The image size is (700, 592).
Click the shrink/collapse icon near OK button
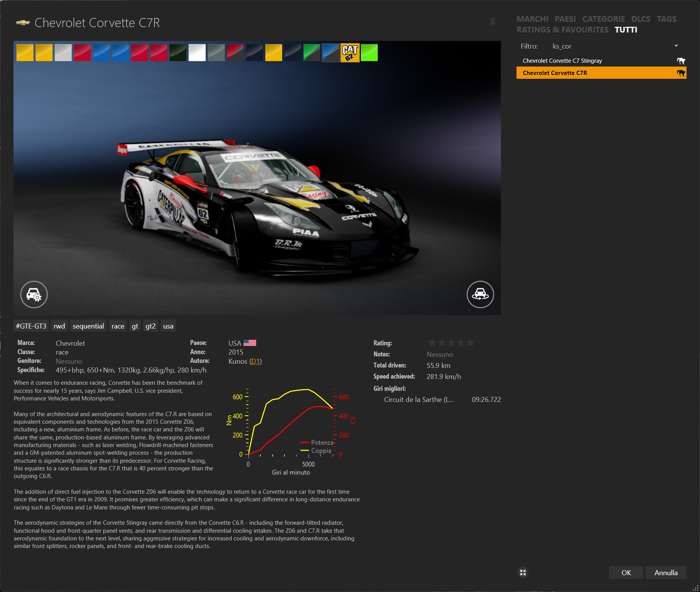[x=523, y=572]
